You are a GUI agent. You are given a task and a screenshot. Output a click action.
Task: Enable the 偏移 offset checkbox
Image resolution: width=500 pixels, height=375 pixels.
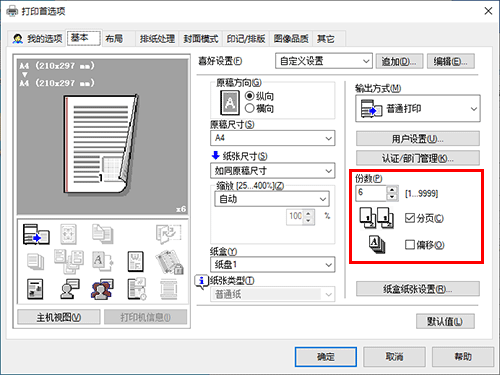(x=410, y=245)
